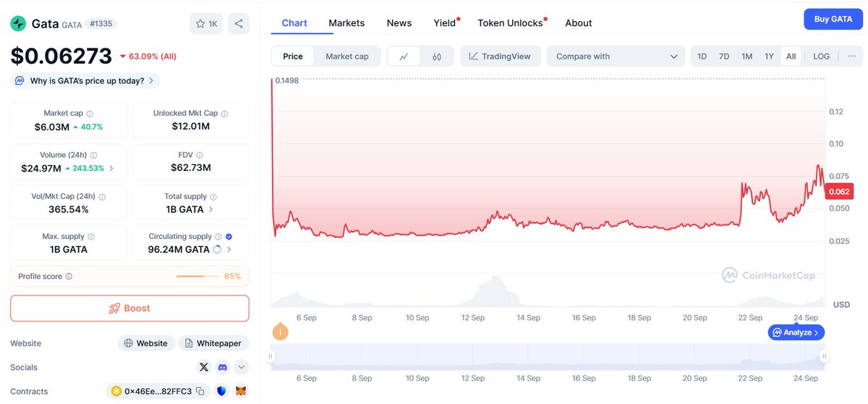Open the Compare with dropdown
This screenshot has width=868, height=404.
pyautogui.click(x=616, y=56)
